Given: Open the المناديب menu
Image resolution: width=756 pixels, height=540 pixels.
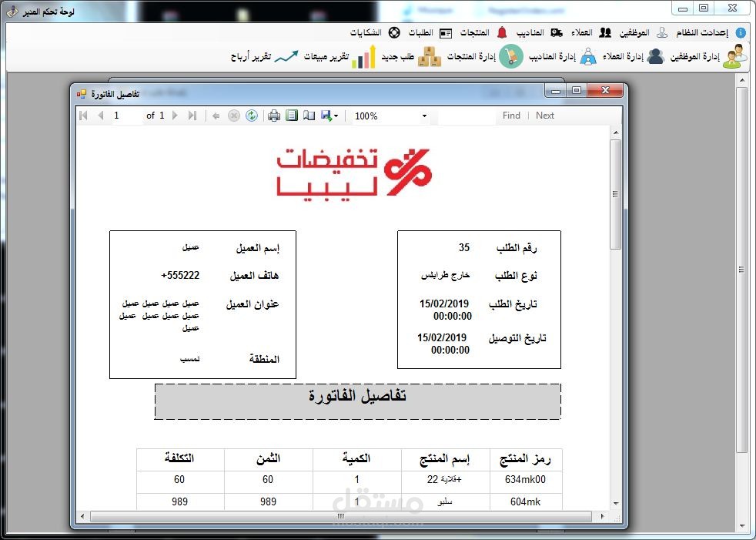Looking at the screenshot, I should tap(539, 33).
